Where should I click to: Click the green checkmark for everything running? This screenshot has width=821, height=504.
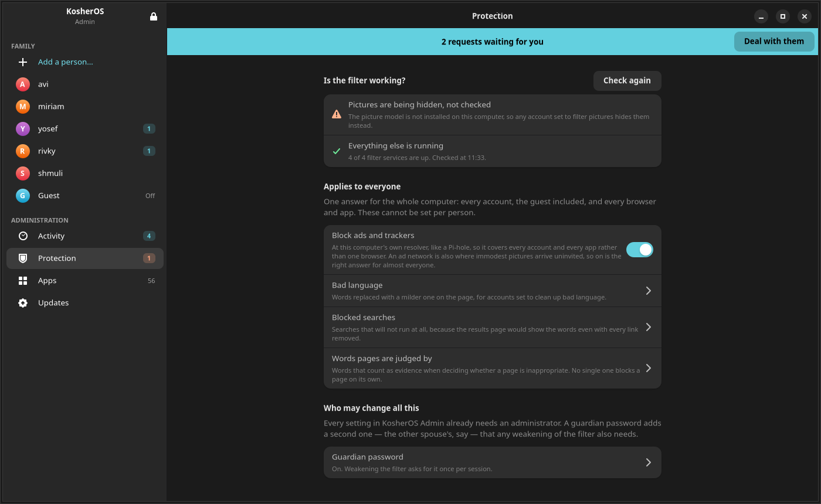(x=337, y=151)
